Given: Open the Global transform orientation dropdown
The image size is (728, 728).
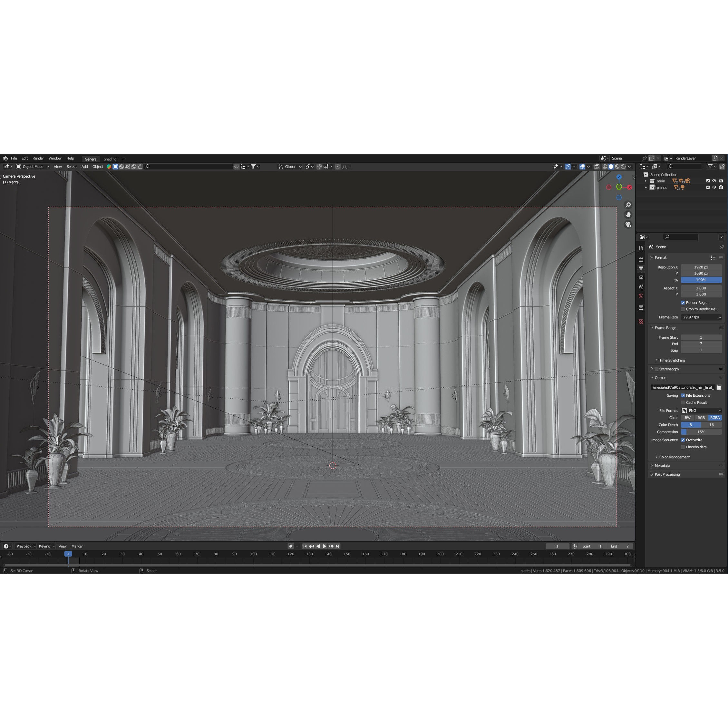Looking at the screenshot, I should pos(290,167).
